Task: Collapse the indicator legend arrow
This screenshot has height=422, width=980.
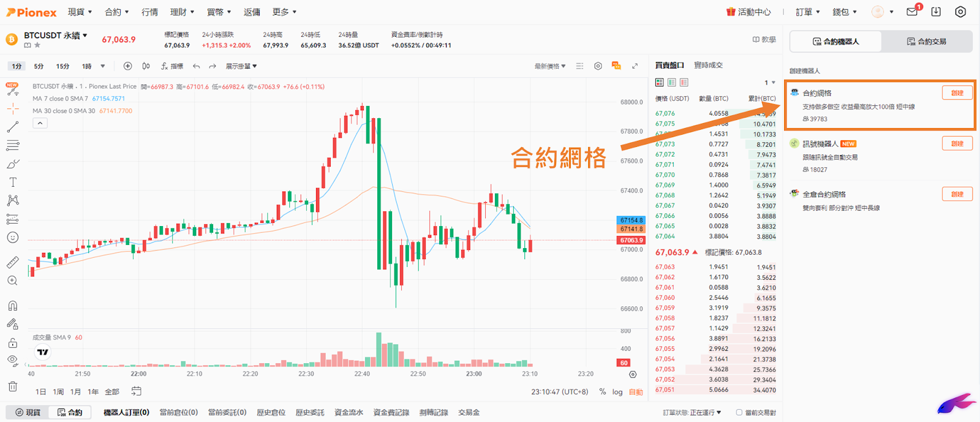Action: pos(40,123)
